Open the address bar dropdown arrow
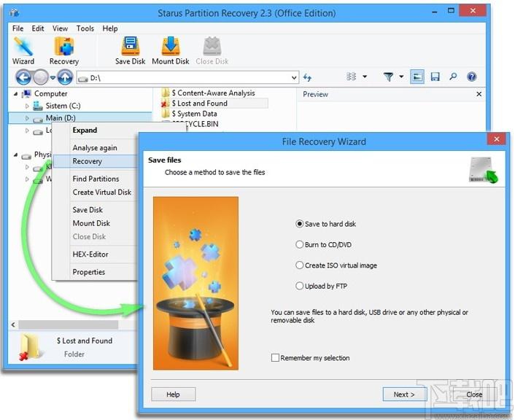515x420 pixels. pos(294,78)
